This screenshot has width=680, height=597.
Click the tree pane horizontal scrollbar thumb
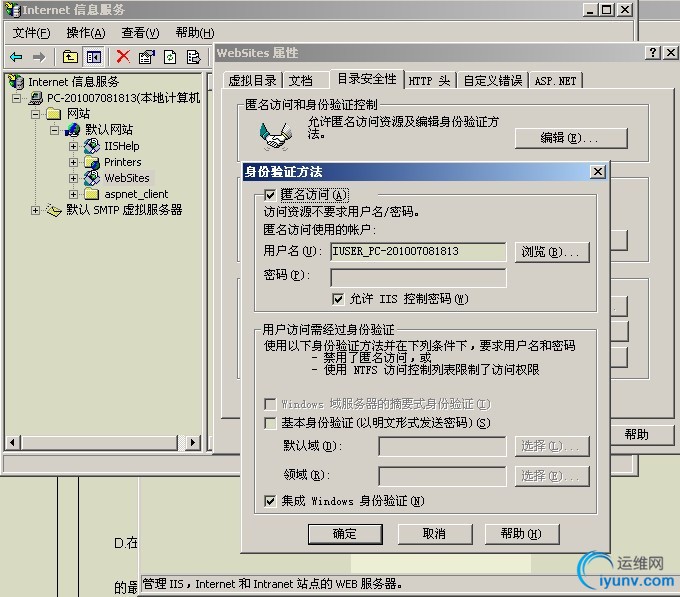coord(100,443)
